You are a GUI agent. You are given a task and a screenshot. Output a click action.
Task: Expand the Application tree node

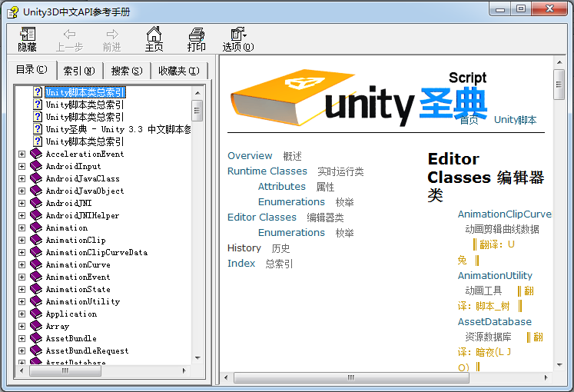click(x=22, y=314)
